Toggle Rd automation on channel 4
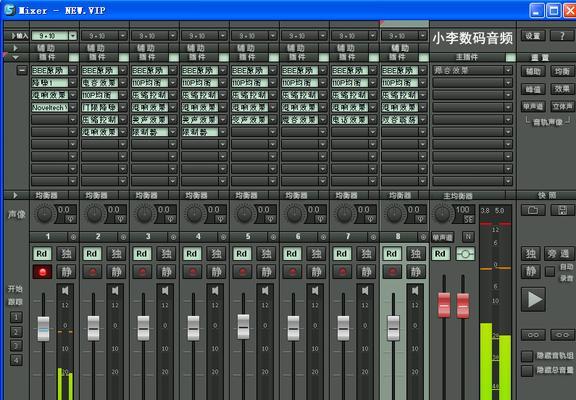 pos(192,253)
